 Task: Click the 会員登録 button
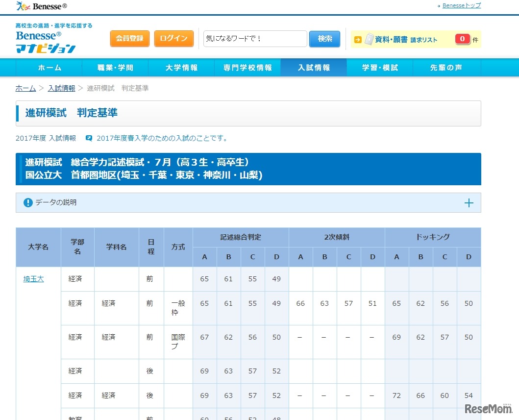coord(129,38)
